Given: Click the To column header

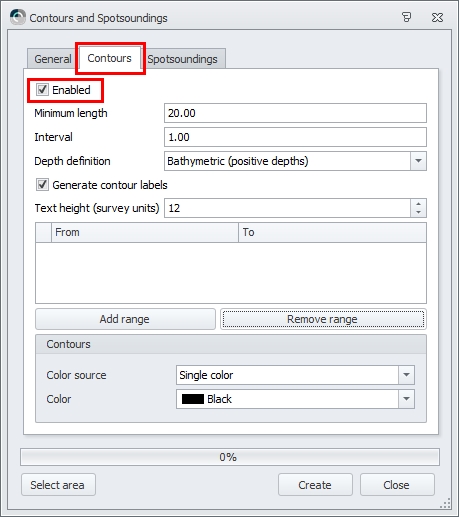Looking at the screenshot, I should 332,232.
